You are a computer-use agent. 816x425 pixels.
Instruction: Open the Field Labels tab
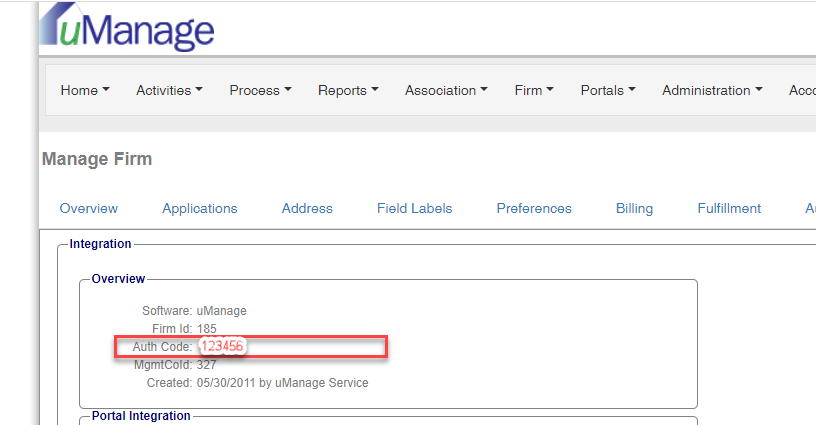click(415, 209)
